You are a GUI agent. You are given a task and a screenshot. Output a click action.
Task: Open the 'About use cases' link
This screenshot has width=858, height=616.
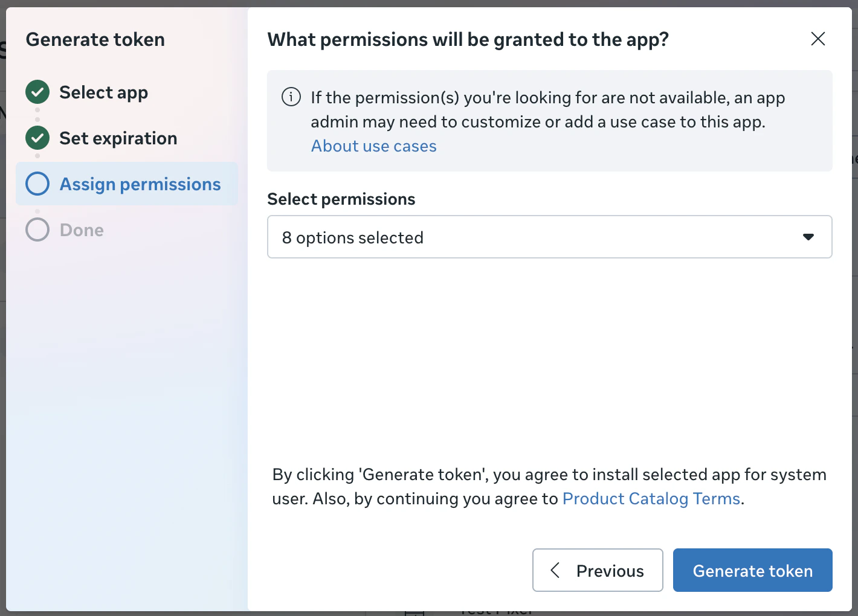(x=373, y=146)
